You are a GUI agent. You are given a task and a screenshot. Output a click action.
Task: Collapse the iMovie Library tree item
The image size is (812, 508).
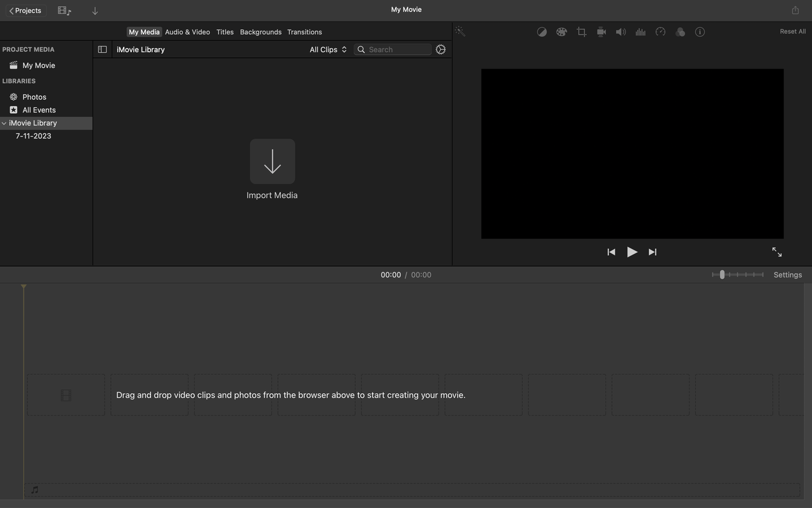coord(4,123)
